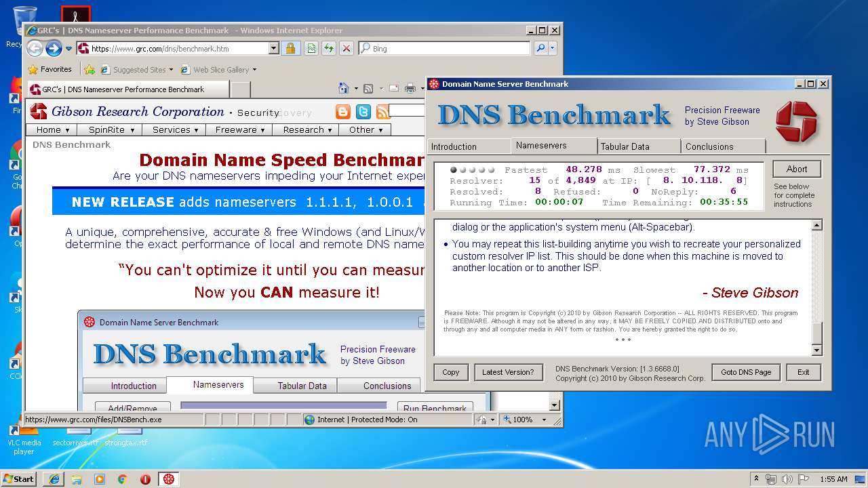
Task: Click the Internet Explorer Back arrow button
Action: (x=35, y=48)
